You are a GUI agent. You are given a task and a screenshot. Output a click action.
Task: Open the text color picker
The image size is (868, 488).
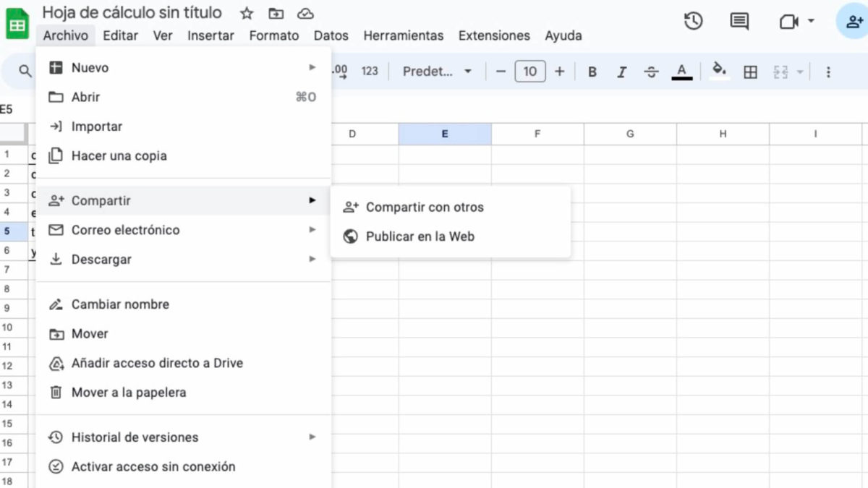click(681, 72)
